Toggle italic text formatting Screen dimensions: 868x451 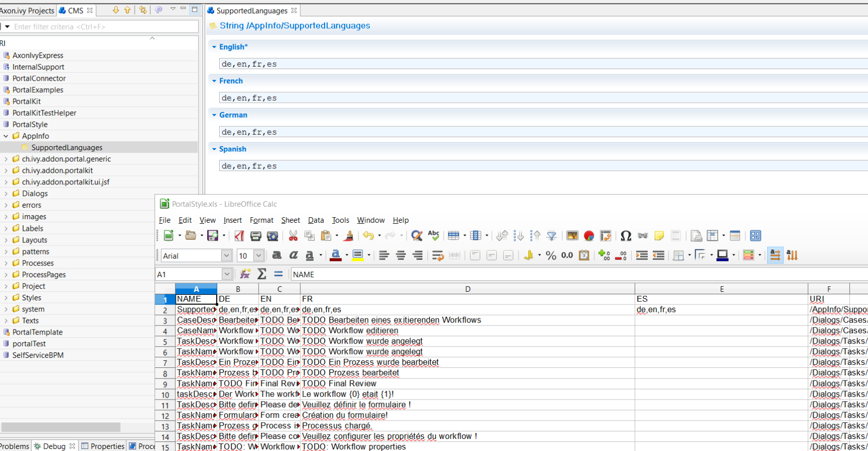click(293, 255)
